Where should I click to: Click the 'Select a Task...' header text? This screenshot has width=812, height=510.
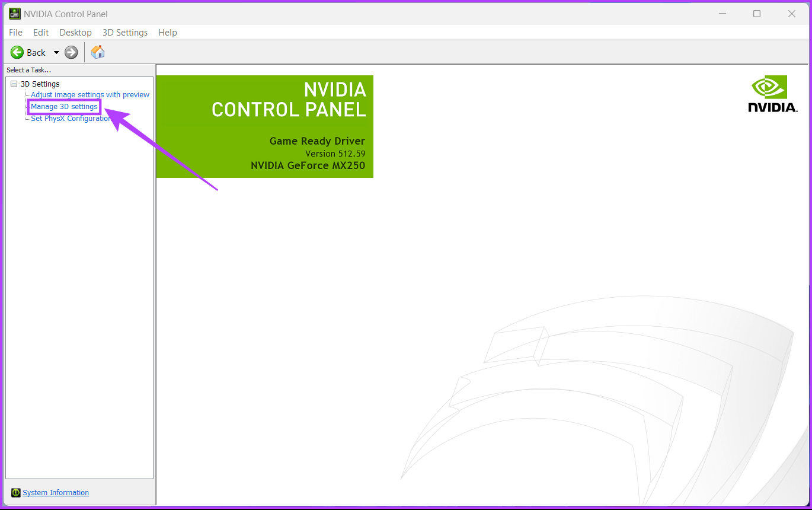[29, 70]
